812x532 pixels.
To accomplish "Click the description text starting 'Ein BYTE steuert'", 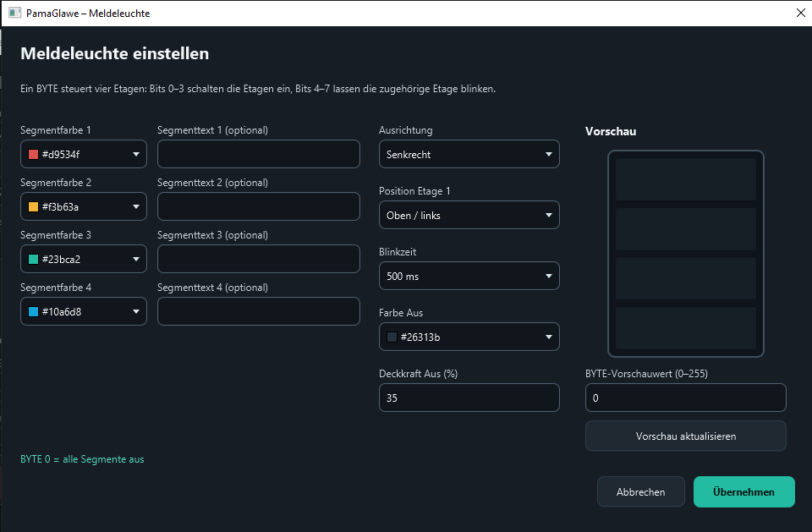I will click(258, 89).
